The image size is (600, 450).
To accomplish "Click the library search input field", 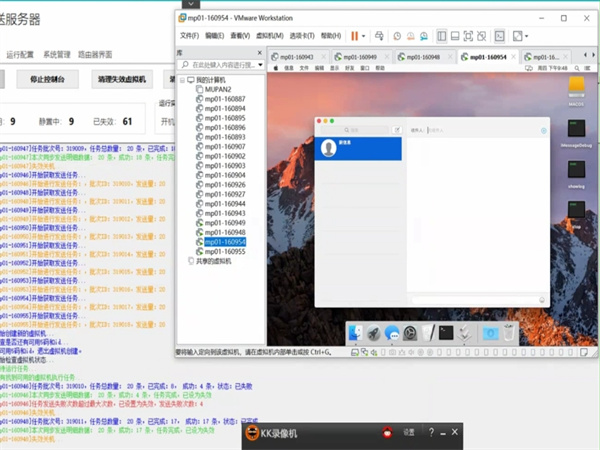I will [224, 65].
